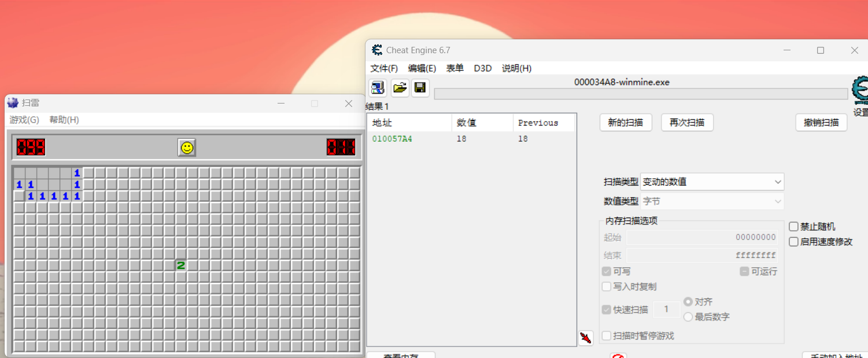This screenshot has width=868, height=358.
Task: Enable the 禁止随机 checkbox
Action: point(794,227)
